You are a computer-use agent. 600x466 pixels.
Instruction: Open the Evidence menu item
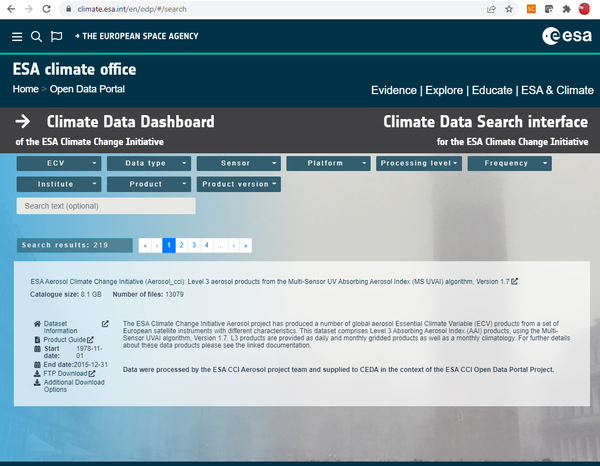[x=394, y=90]
